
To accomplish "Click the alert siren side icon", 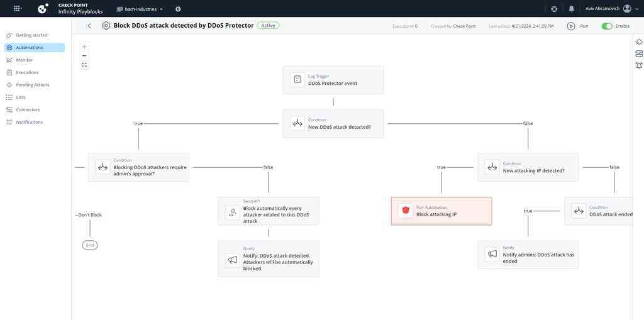I will [639, 65].
